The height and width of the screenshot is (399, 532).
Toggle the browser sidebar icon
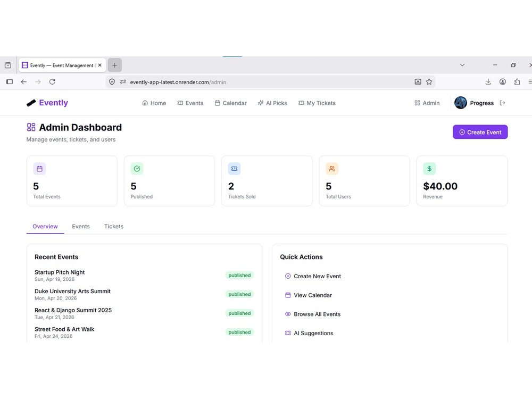[x=10, y=82]
